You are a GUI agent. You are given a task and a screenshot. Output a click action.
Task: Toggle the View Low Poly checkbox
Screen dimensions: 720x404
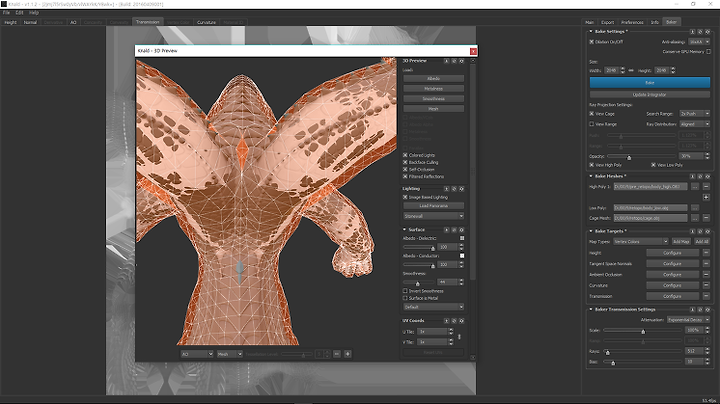coord(653,165)
